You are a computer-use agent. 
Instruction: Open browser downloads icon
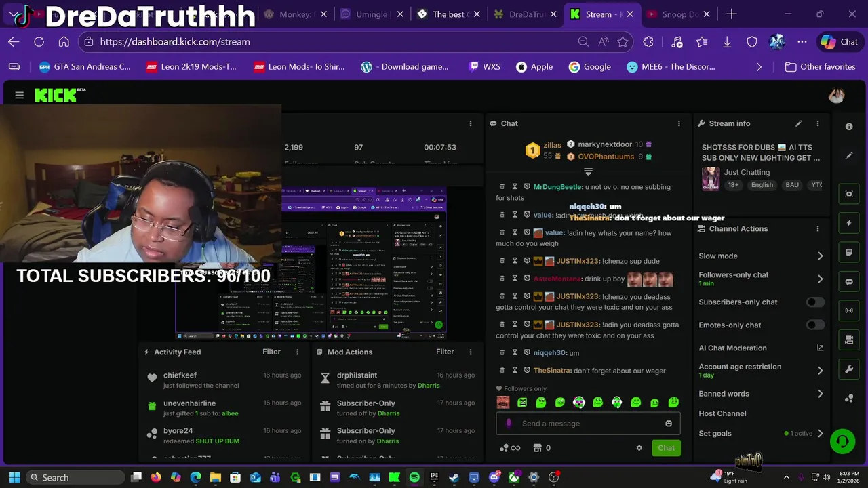tap(727, 42)
